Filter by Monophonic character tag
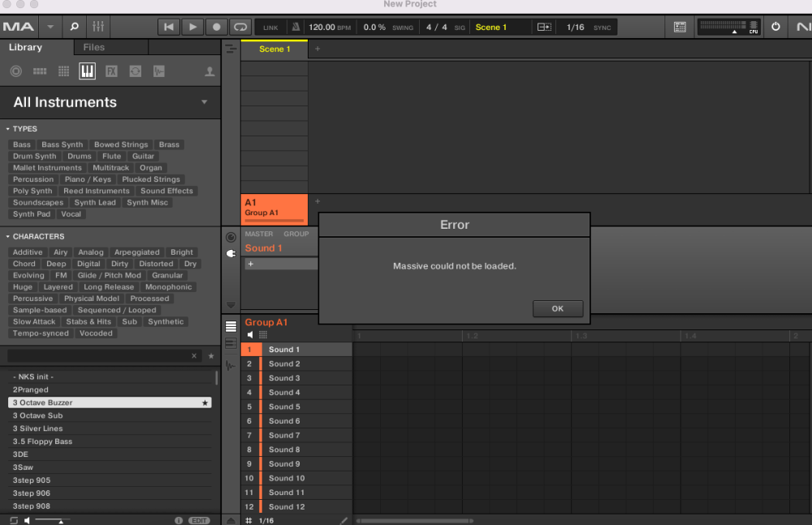 tap(168, 286)
